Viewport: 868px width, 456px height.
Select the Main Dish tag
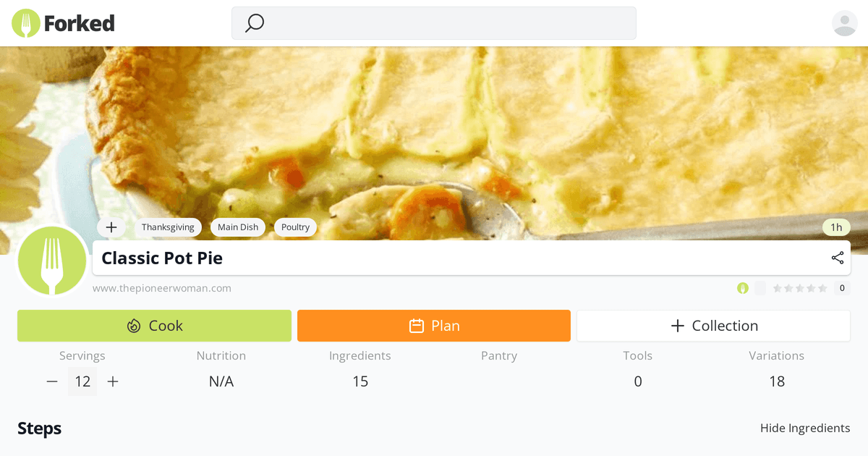pos(238,227)
